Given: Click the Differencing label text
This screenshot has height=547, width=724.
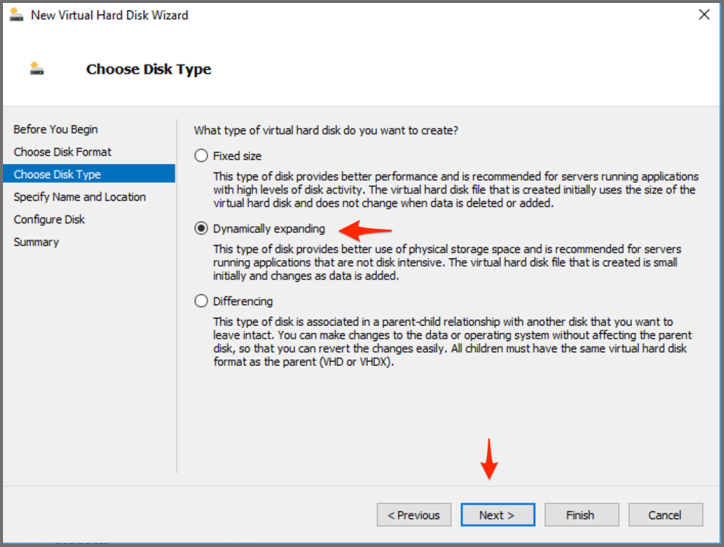Looking at the screenshot, I should coord(243,301).
